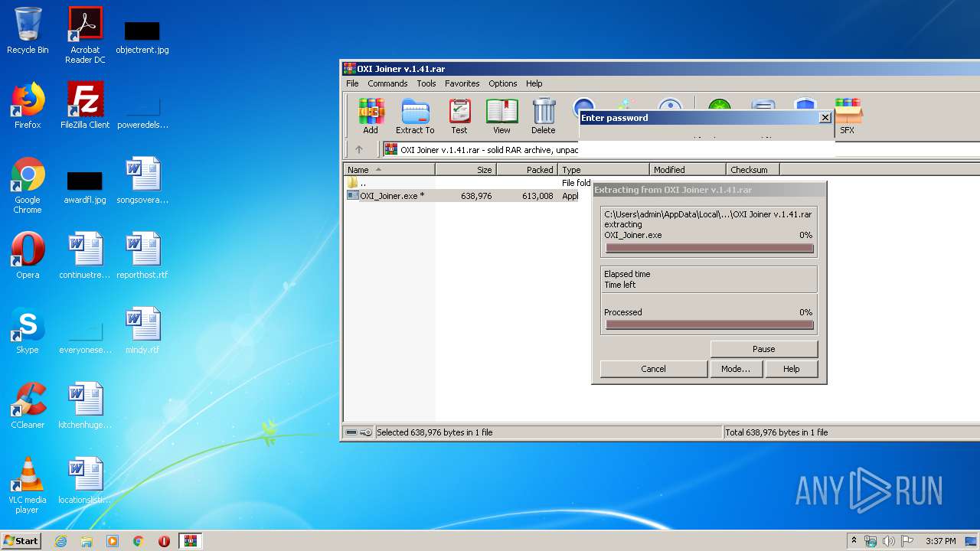Select the awardfl.jpg desktop file
The image size is (980, 551).
tap(85, 187)
